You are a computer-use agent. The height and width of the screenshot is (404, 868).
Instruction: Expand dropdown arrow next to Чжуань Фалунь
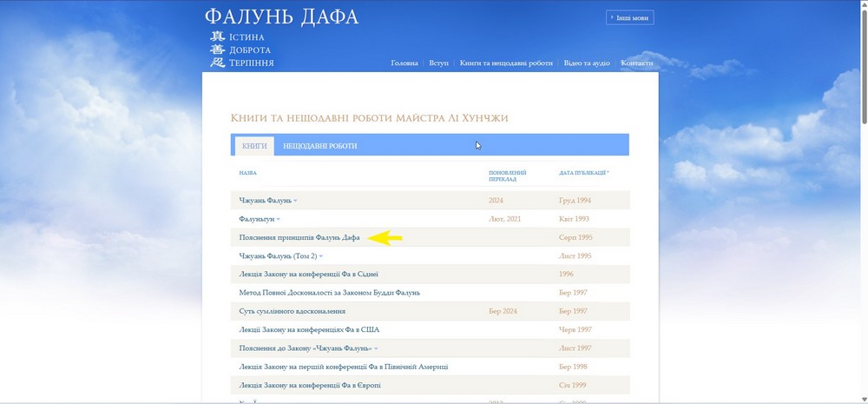pyautogui.click(x=295, y=201)
